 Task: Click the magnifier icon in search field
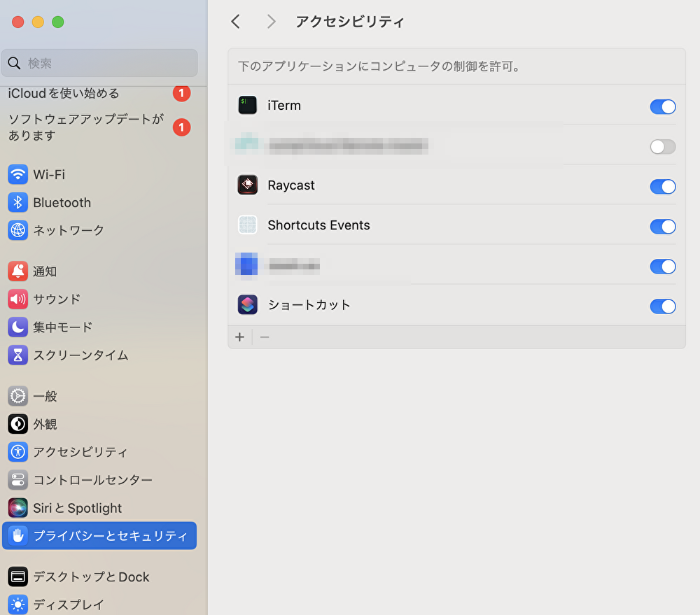coord(14,63)
